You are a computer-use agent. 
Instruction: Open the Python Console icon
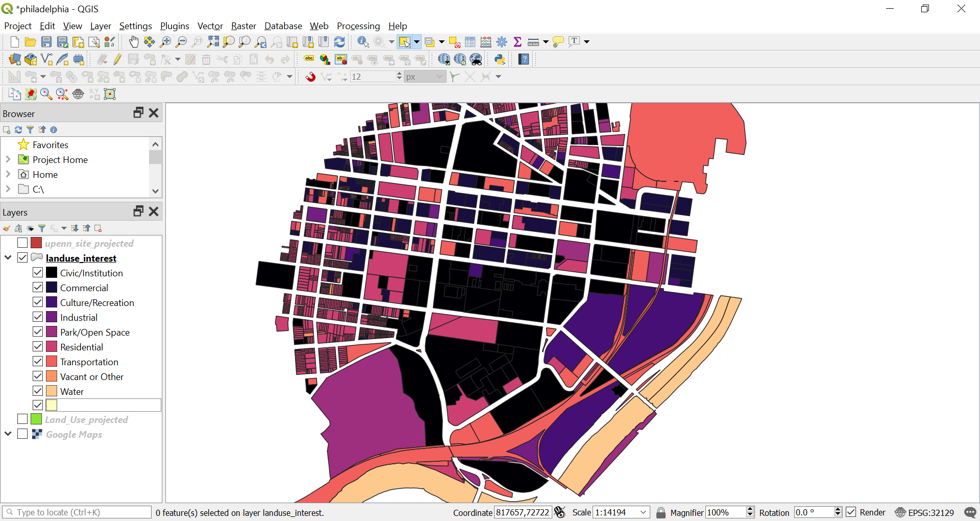pos(500,59)
